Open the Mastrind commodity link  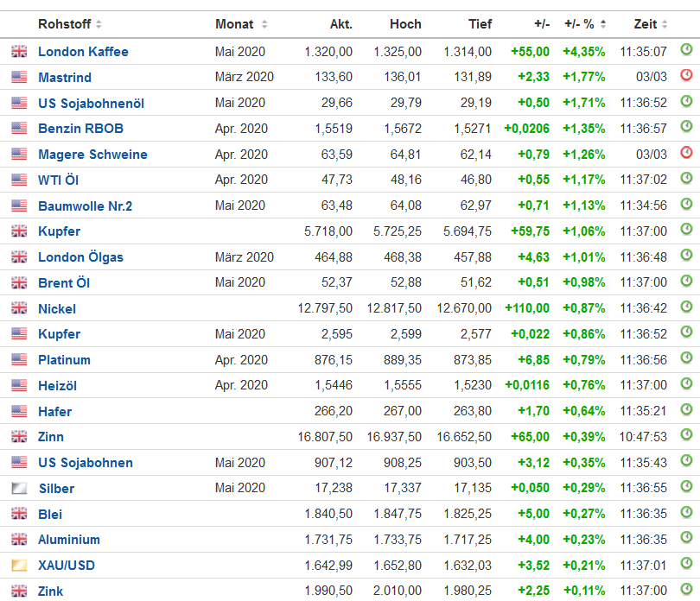pos(65,78)
